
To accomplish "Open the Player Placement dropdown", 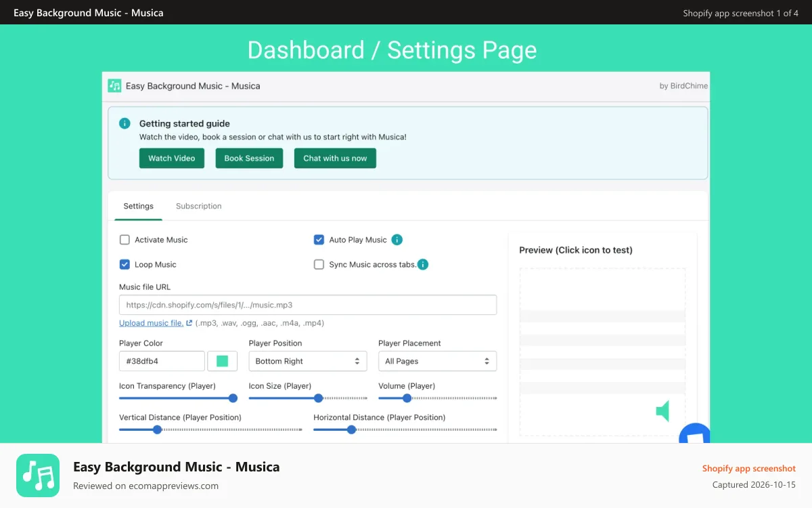I will (x=437, y=361).
